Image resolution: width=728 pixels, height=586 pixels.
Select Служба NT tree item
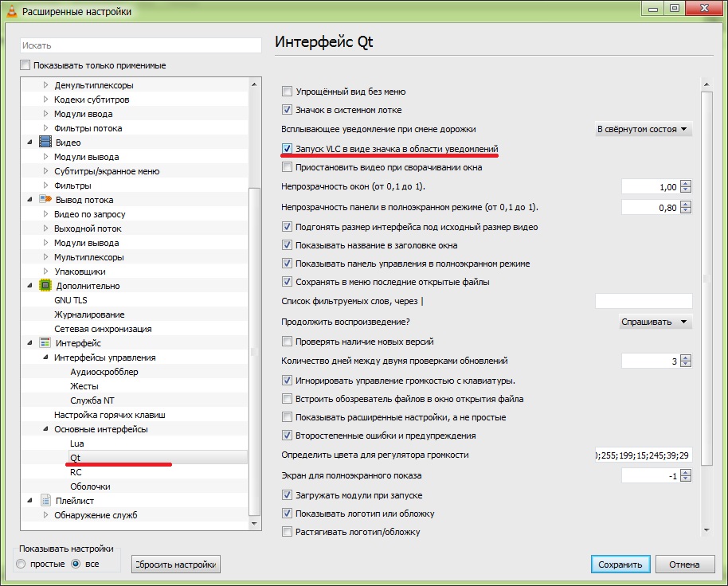point(92,400)
